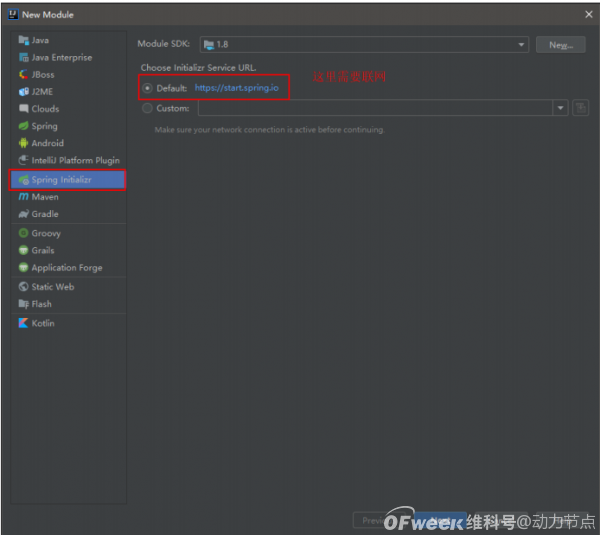This screenshot has height=535, width=600.
Task: Pick the Flash folder icon
Action: [24, 304]
